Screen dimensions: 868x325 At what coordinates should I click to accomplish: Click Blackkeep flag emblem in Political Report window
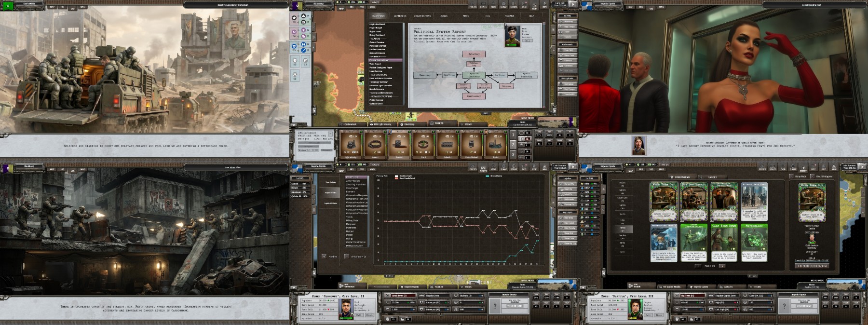click(x=297, y=6)
